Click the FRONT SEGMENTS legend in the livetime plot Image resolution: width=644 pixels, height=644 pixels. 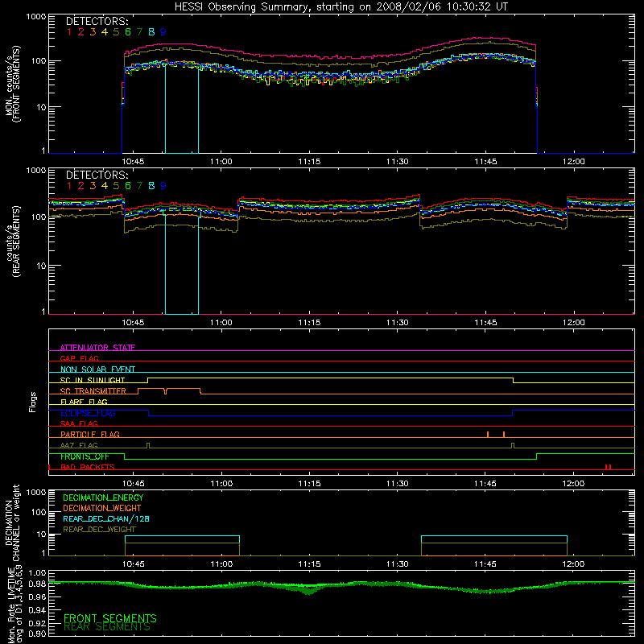click(x=110, y=618)
